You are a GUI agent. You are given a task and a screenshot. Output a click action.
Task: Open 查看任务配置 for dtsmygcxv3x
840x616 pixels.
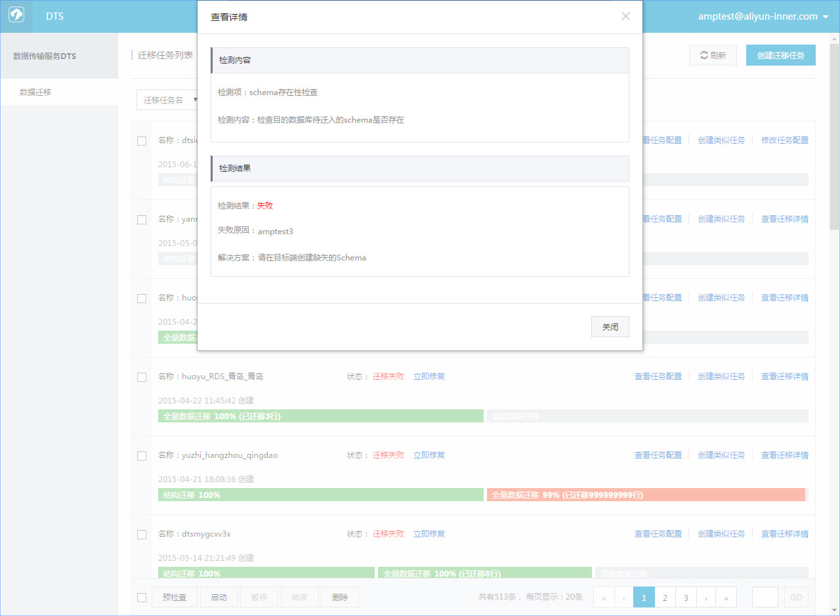[658, 534]
